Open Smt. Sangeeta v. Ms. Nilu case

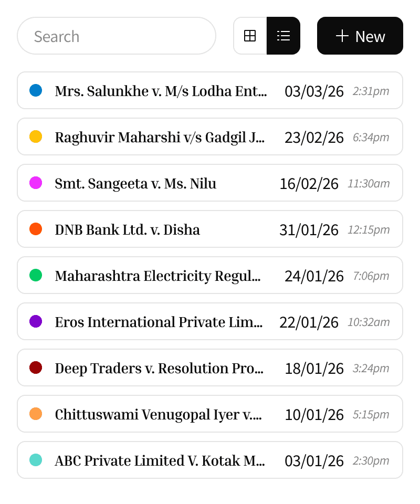click(x=135, y=183)
